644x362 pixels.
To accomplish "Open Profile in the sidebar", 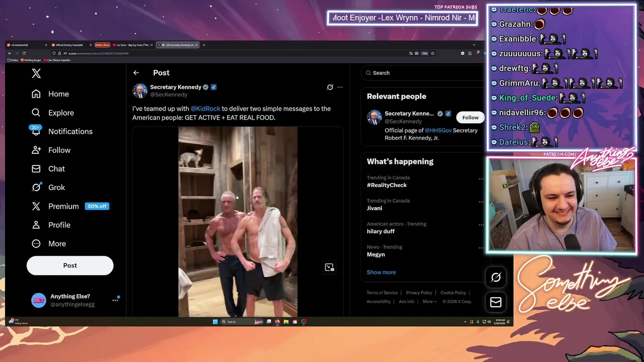I will [51, 225].
